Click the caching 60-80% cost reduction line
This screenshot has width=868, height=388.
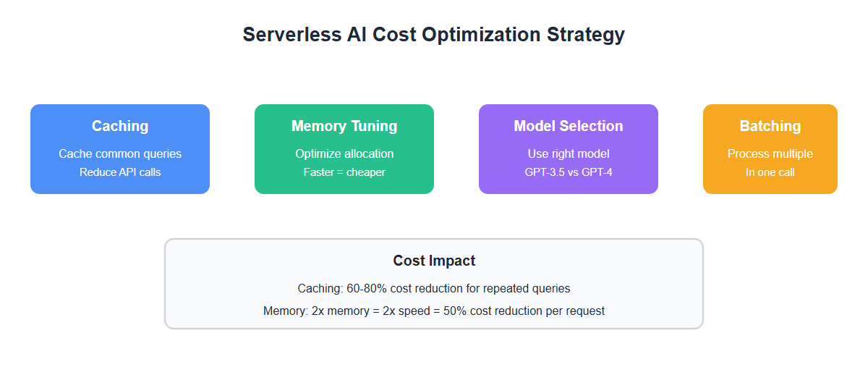coord(434,288)
